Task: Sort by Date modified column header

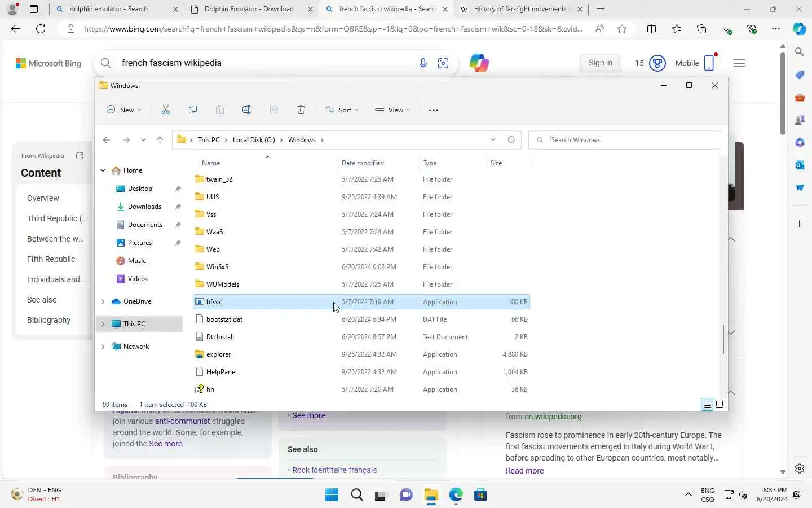Action: pos(378,163)
